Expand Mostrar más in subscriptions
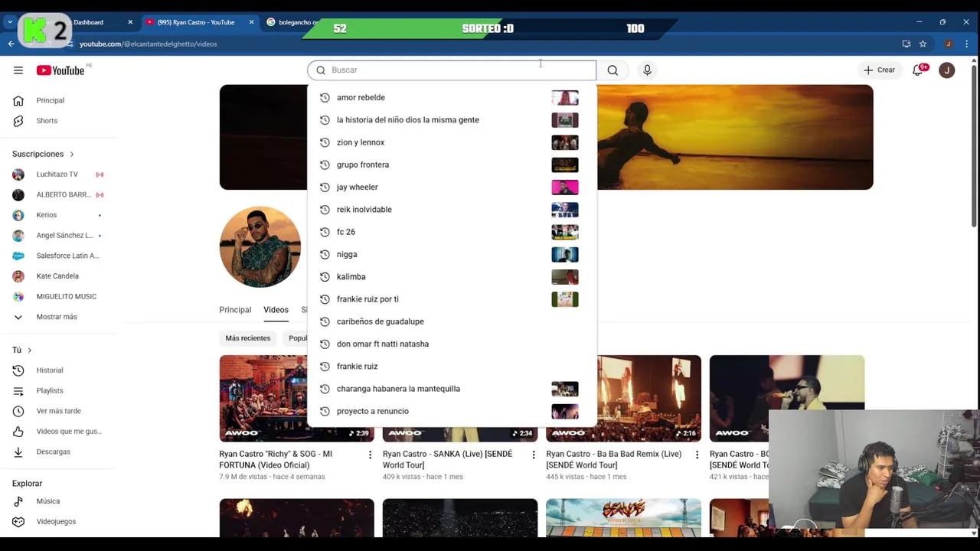Viewport: 980px width, 551px height. pyautogui.click(x=58, y=317)
